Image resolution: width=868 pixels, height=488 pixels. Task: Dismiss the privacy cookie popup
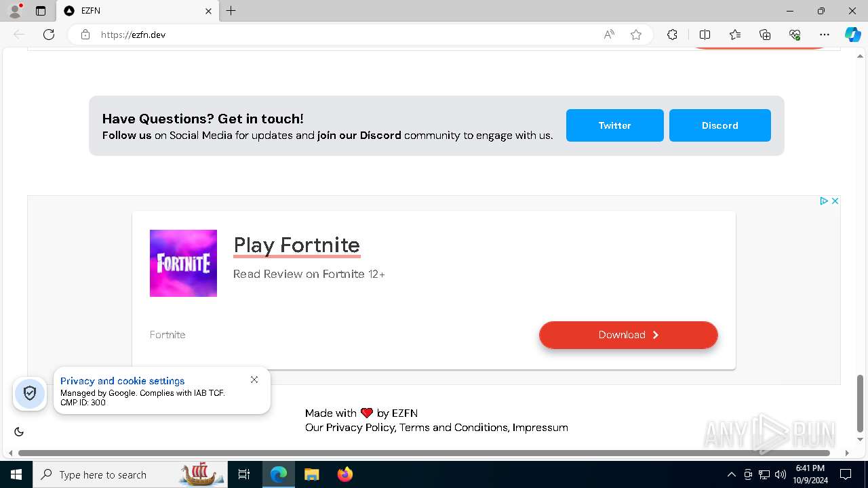point(254,380)
